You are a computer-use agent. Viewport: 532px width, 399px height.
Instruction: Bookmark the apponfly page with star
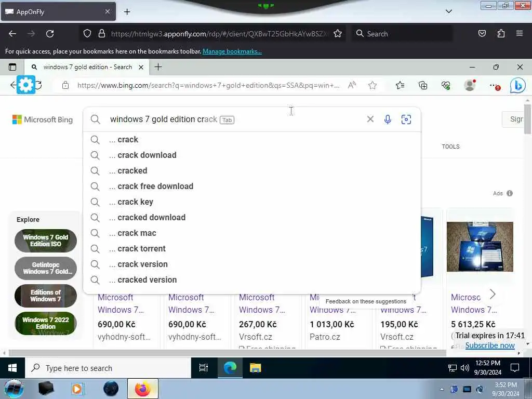tap(338, 34)
